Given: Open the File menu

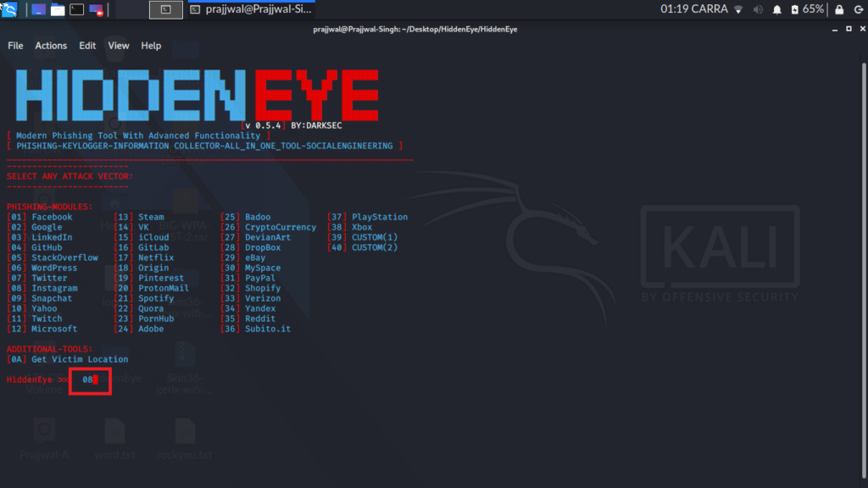Looking at the screenshot, I should pos(15,46).
